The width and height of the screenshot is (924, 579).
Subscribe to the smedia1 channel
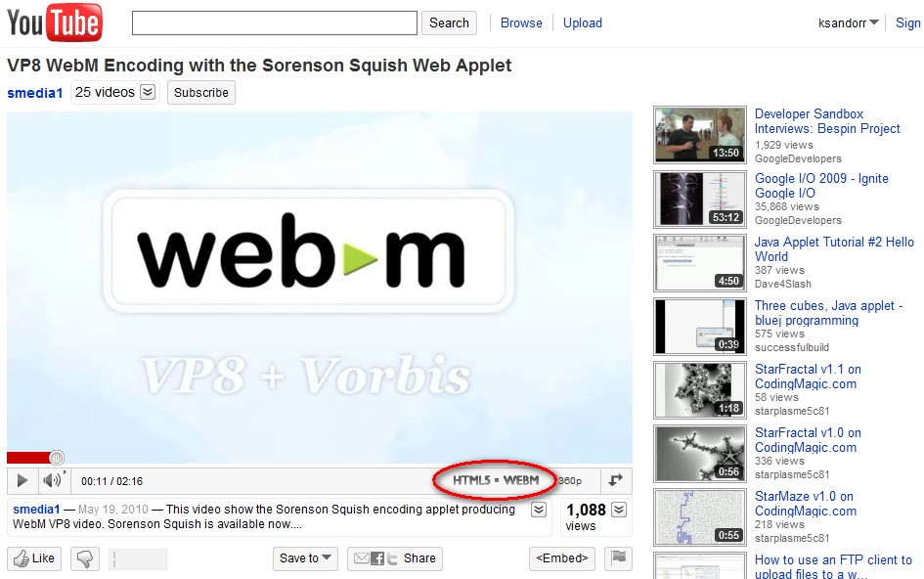[x=201, y=93]
